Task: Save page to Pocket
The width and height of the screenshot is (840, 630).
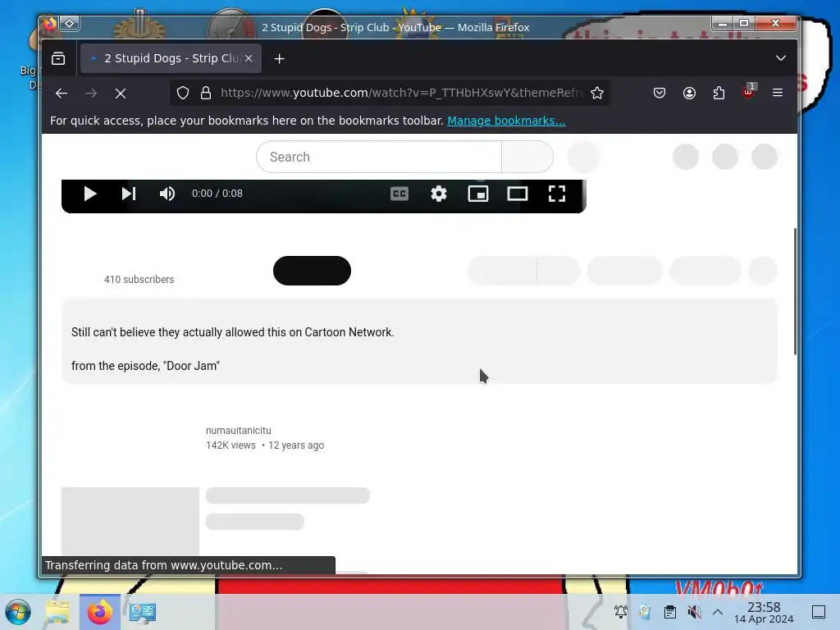Action: point(660,94)
